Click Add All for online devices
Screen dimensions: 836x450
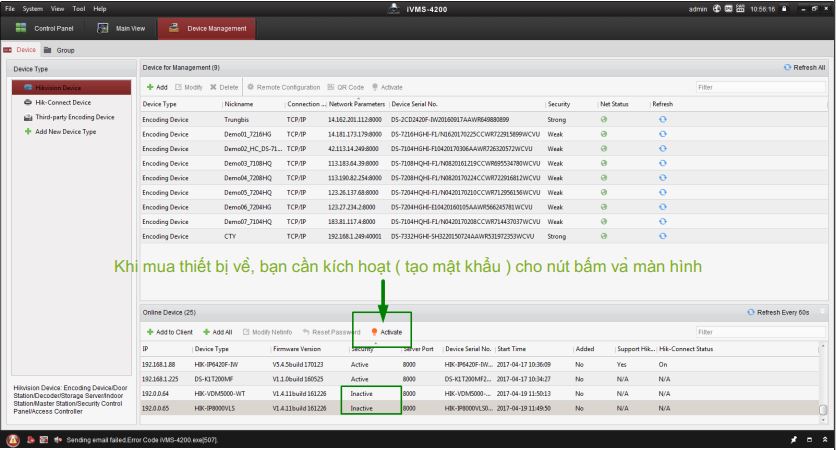pyautogui.click(x=218, y=332)
